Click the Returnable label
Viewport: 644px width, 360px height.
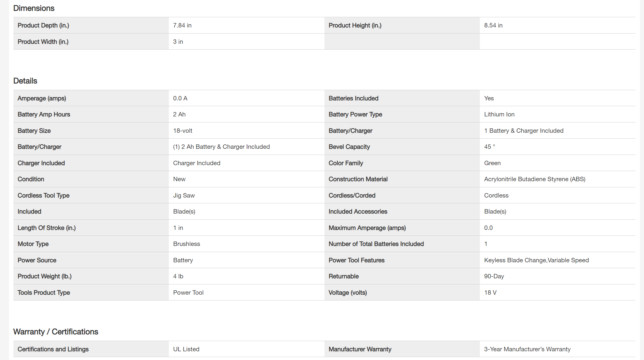(343, 276)
